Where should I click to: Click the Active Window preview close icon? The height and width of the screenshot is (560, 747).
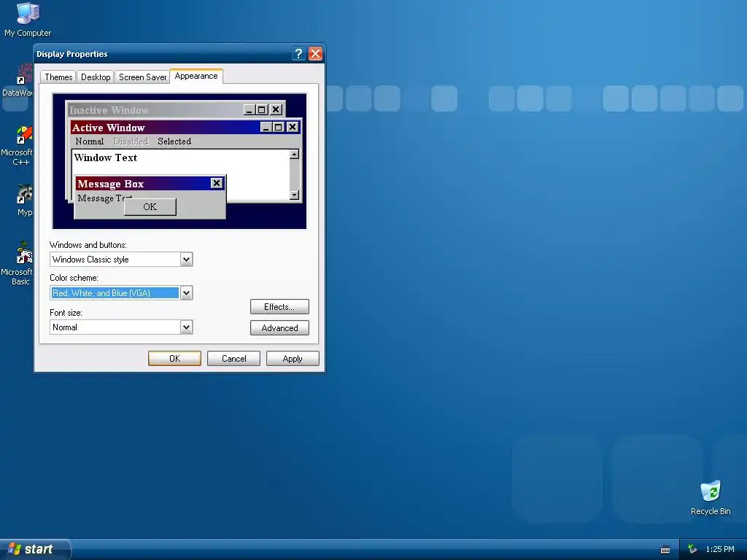point(293,127)
